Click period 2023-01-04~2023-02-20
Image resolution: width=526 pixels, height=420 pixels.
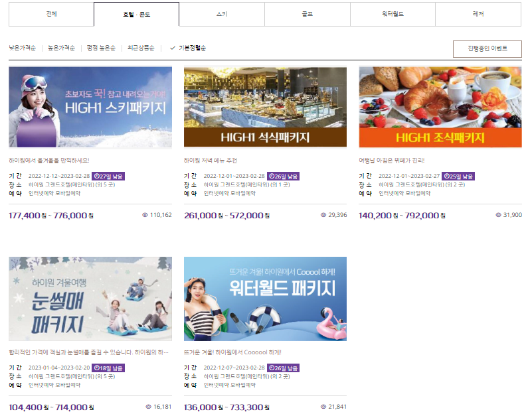pyautogui.click(x=59, y=368)
